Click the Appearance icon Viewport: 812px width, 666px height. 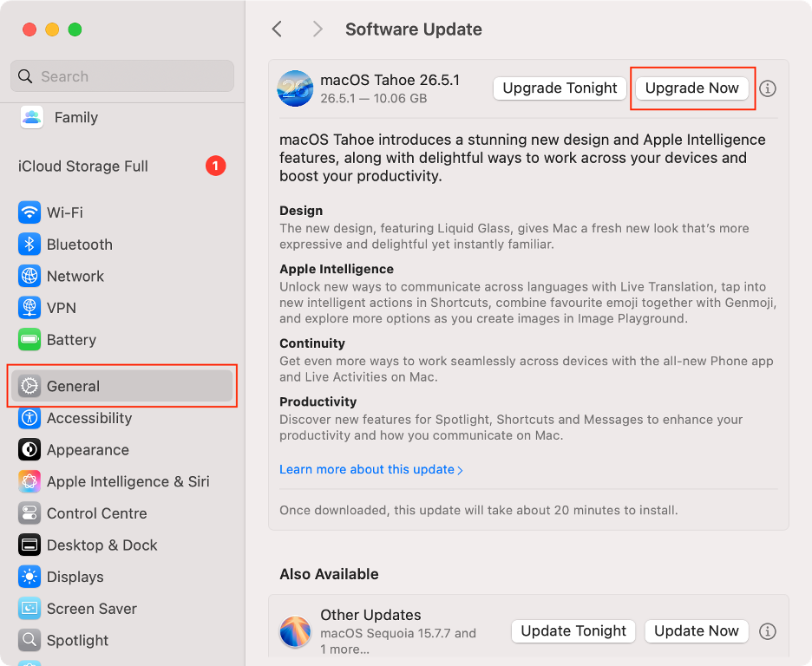29,450
